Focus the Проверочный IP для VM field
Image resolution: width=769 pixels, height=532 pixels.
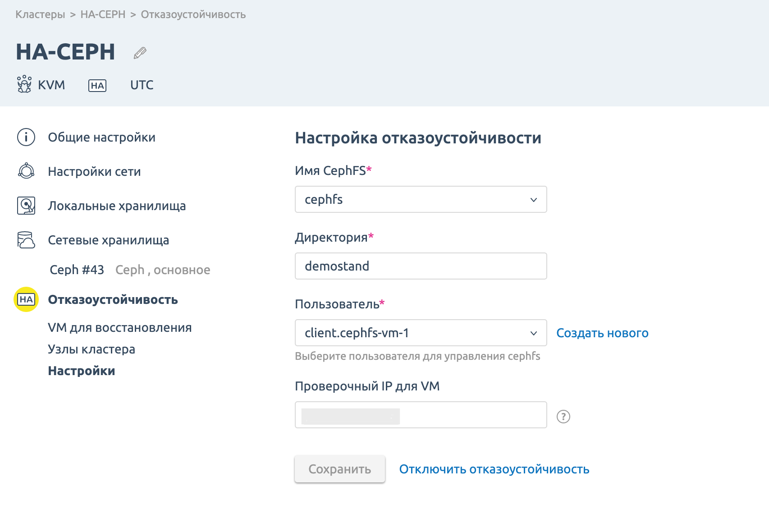[421, 415]
